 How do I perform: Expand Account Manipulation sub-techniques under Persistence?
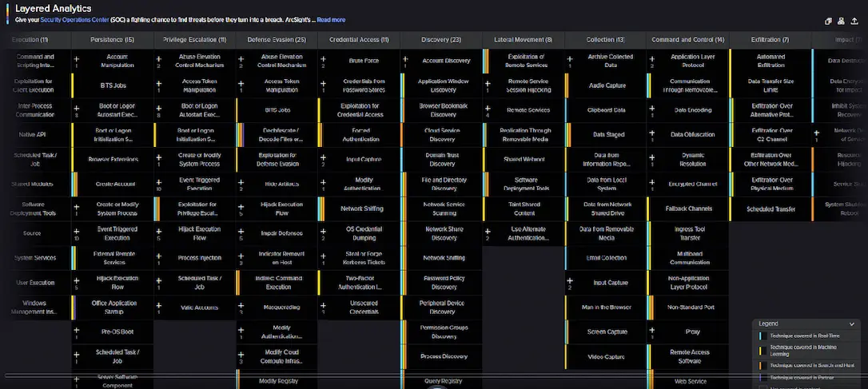77,58
